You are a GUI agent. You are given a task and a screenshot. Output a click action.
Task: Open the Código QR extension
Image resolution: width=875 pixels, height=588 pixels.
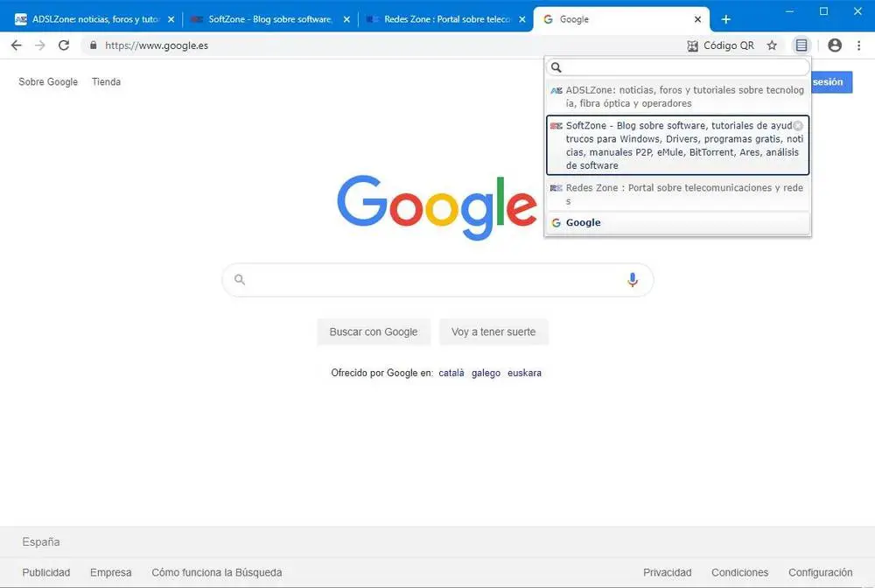(x=720, y=45)
